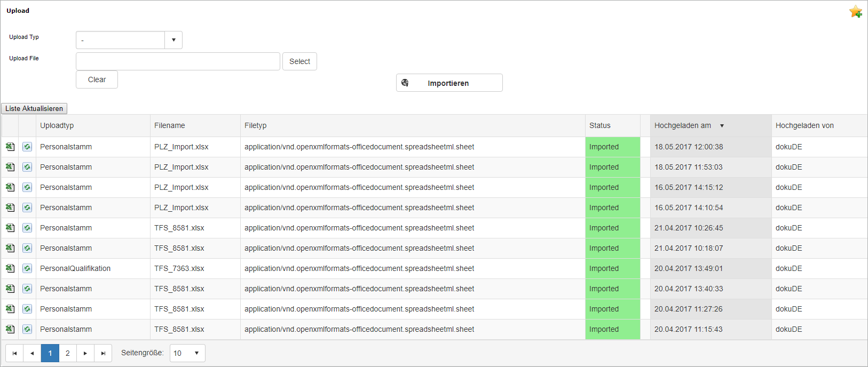868x367 pixels.
Task: Click the Status column header
Action: 612,125
